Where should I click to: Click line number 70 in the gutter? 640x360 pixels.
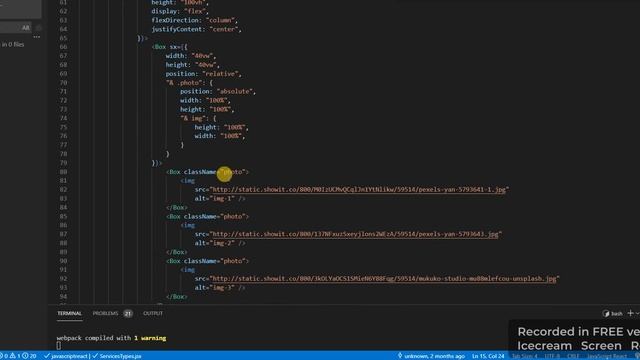[63, 82]
